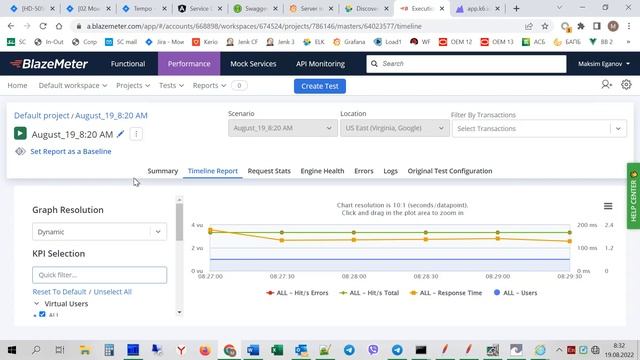Open the three-dot options menu beside report name

pos(136,134)
